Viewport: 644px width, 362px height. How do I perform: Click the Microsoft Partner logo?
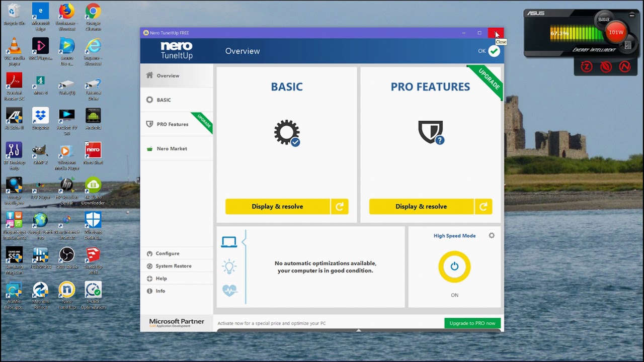177,323
